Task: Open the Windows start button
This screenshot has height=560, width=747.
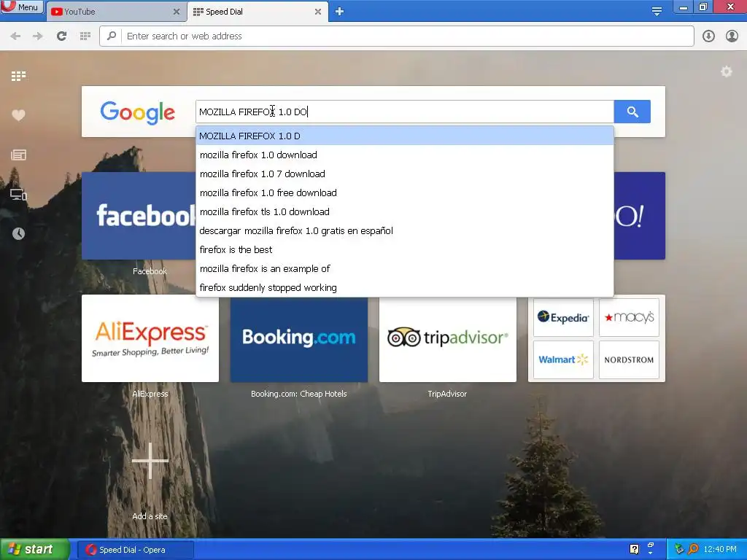Action: (x=34, y=550)
